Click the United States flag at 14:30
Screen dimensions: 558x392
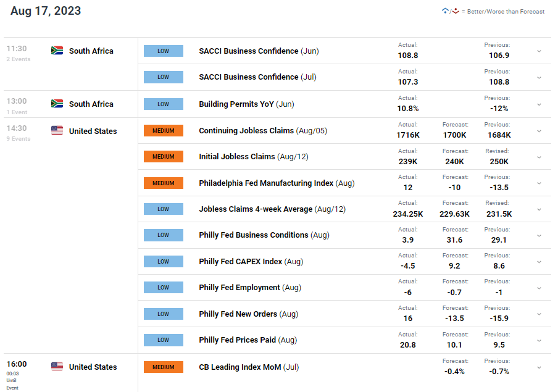point(57,131)
